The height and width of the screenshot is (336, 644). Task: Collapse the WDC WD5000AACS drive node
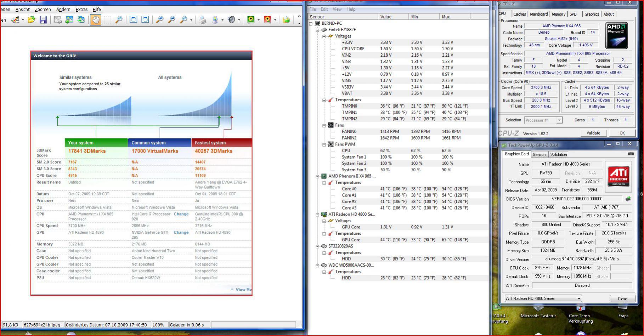coord(317,266)
